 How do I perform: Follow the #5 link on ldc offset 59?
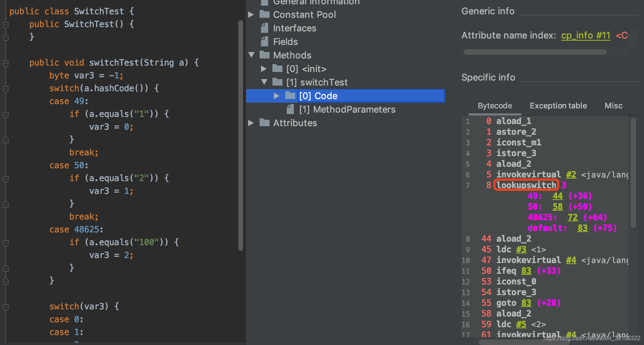coord(521,324)
